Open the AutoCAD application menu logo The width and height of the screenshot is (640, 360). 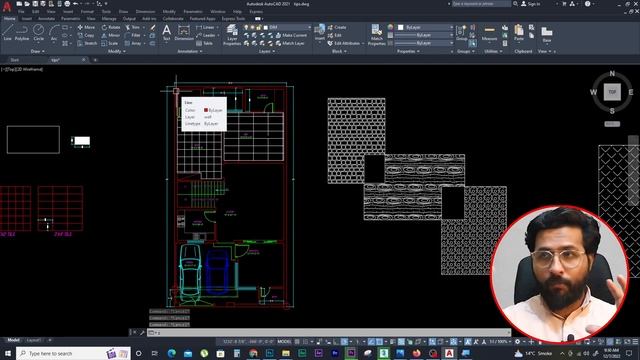[x=7, y=6]
